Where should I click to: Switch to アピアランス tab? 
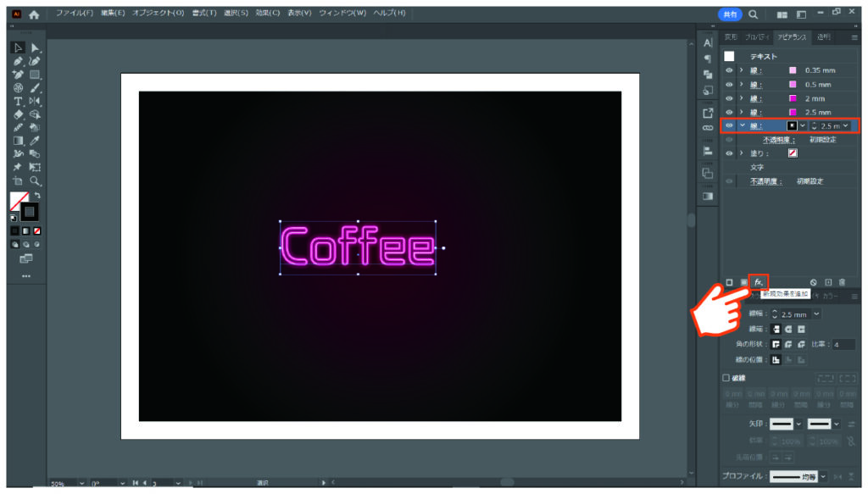(792, 37)
